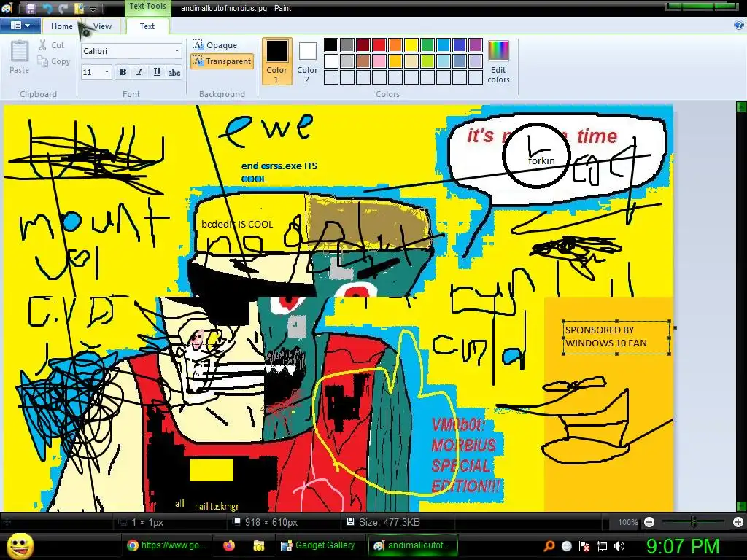The image size is (747, 560).
Task: Pick the dark red palette swatch
Action: 363,45
